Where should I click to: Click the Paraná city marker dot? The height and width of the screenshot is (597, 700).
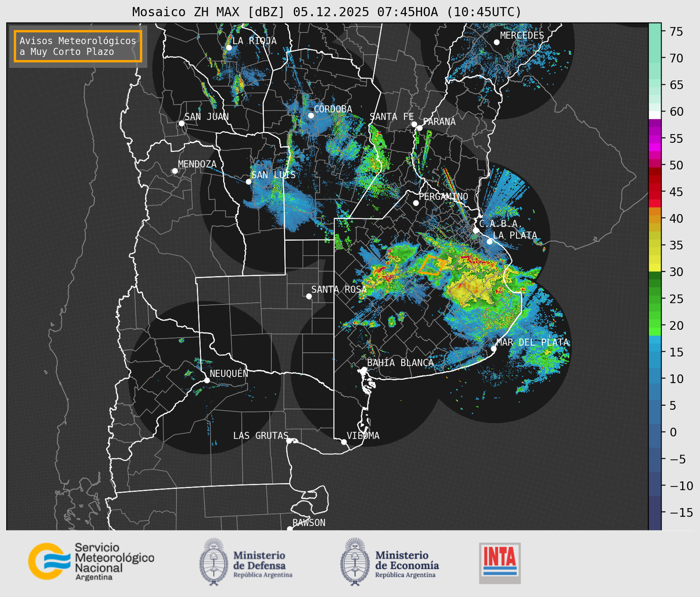click(420, 128)
